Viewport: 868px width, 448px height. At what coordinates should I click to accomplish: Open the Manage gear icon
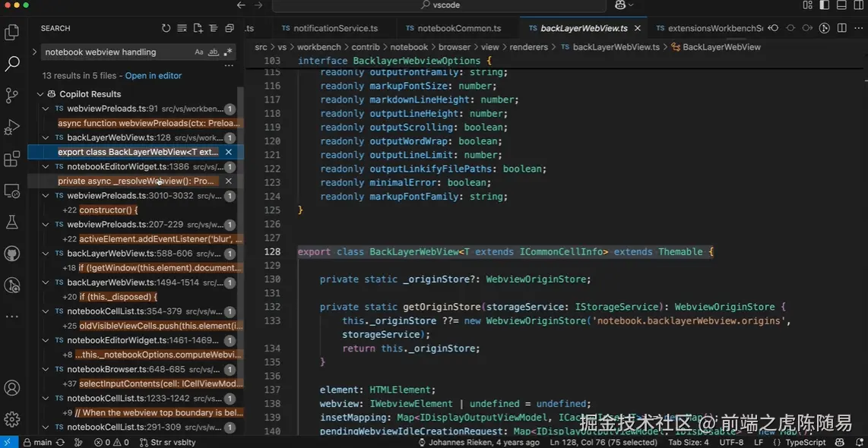(x=12, y=419)
